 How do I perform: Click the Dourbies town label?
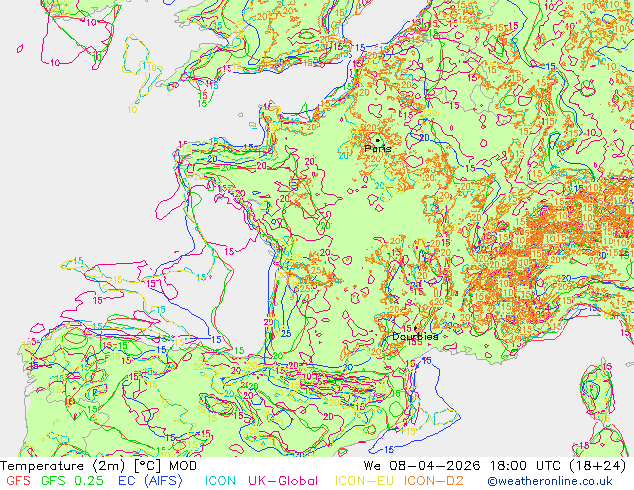coord(415,336)
